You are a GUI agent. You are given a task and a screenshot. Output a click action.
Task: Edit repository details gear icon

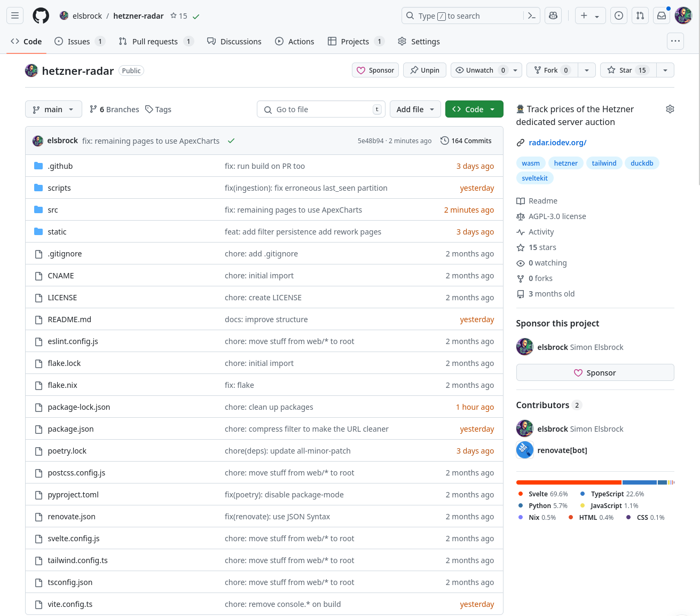pos(670,109)
